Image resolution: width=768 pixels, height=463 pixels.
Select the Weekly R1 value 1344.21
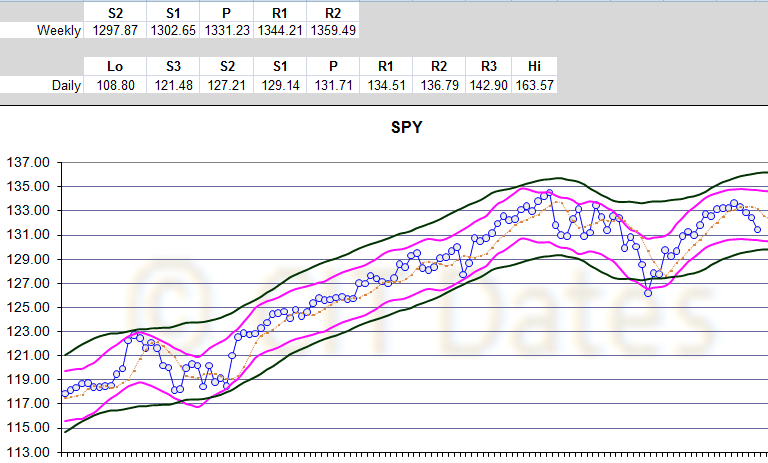(x=280, y=30)
